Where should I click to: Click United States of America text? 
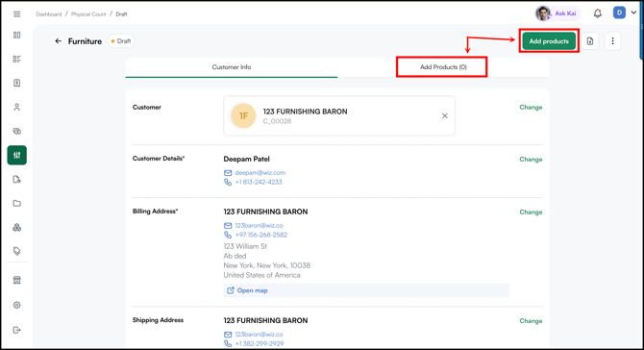[262, 275]
